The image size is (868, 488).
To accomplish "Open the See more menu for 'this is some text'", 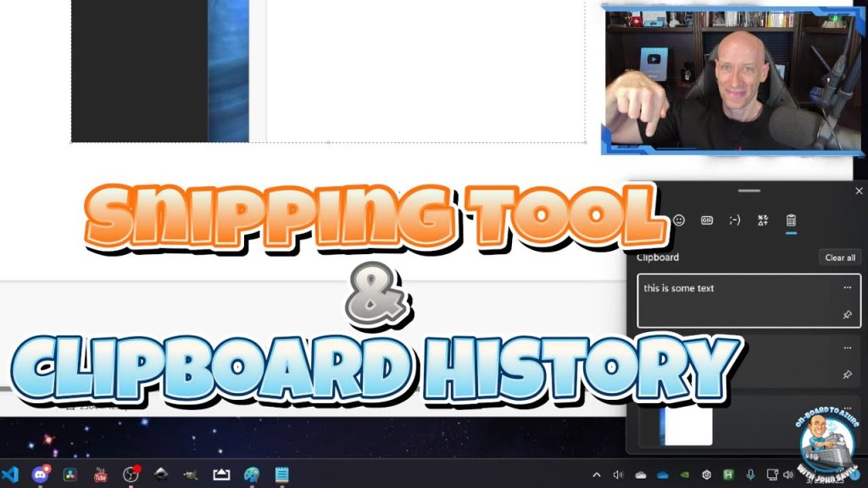I will (x=847, y=288).
